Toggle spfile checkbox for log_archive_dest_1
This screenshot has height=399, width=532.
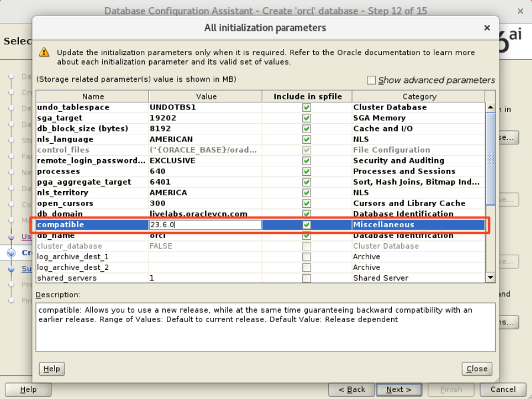[x=307, y=256]
